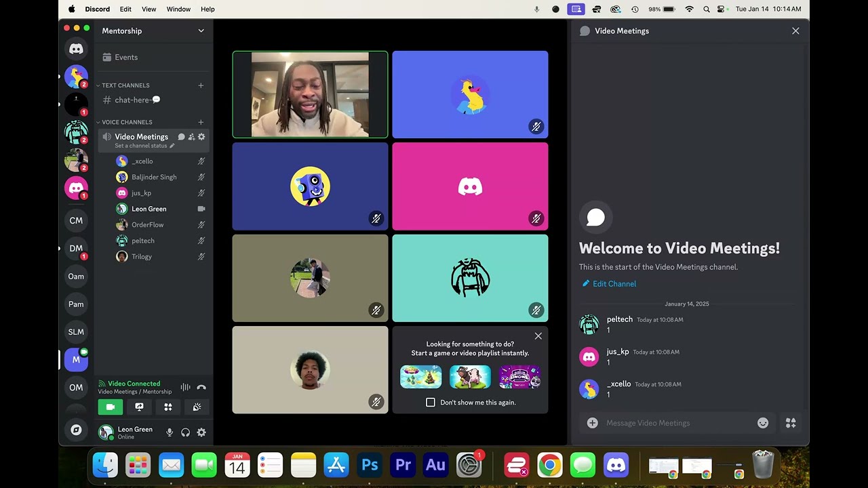
Task: Share your screen from voice panel
Action: pos(139,407)
